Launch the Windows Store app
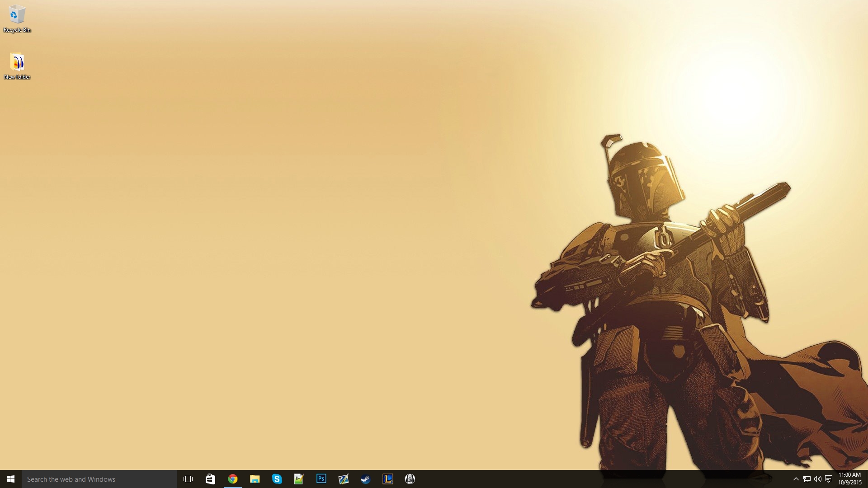The image size is (868, 488). click(x=210, y=479)
